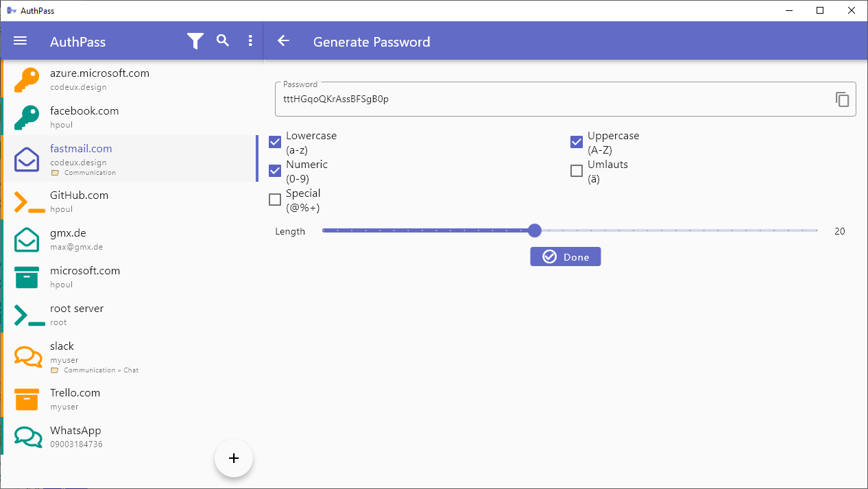Click the Length slider handle

click(x=535, y=230)
